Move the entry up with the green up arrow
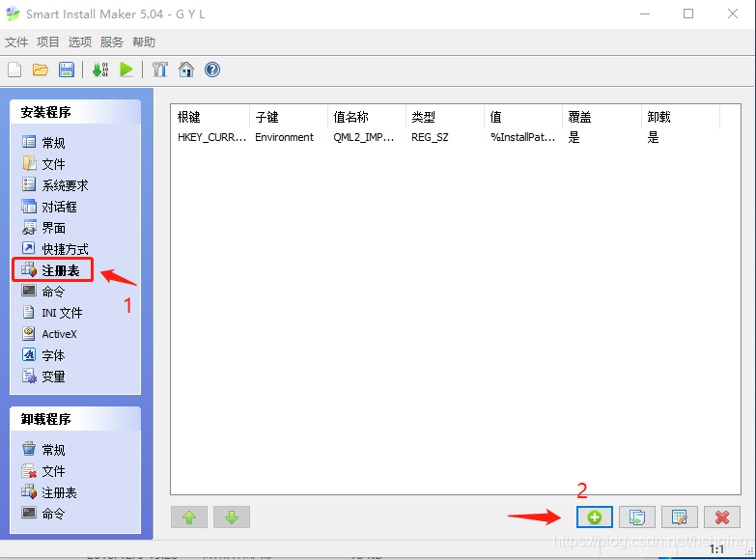 tap(189, 517)
